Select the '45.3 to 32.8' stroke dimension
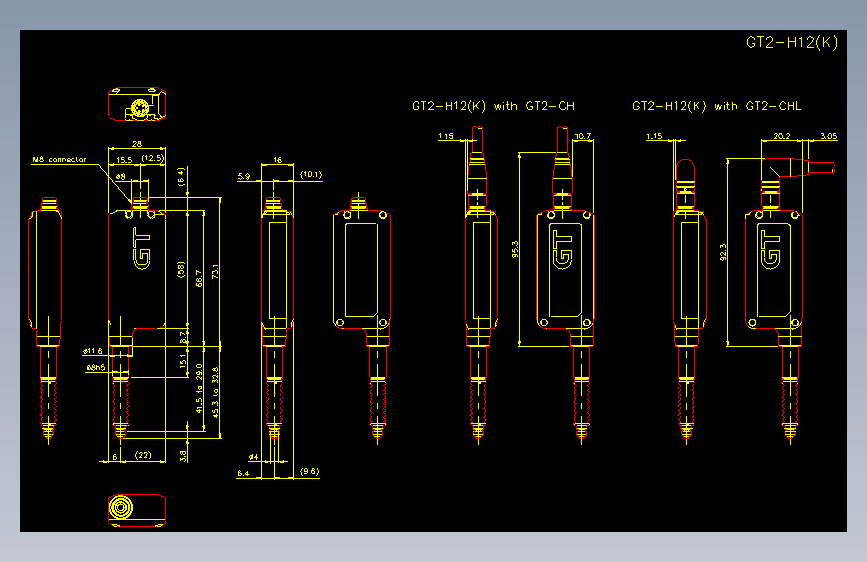 point(215,392)
